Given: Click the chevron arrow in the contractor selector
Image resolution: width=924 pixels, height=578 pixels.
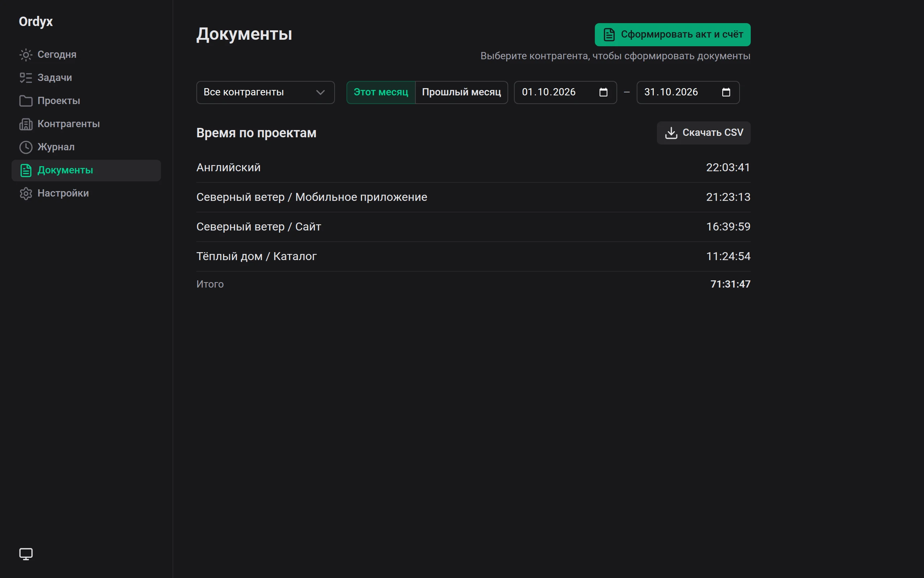Looking at the screenshot, I should click(x=321, y=92).
